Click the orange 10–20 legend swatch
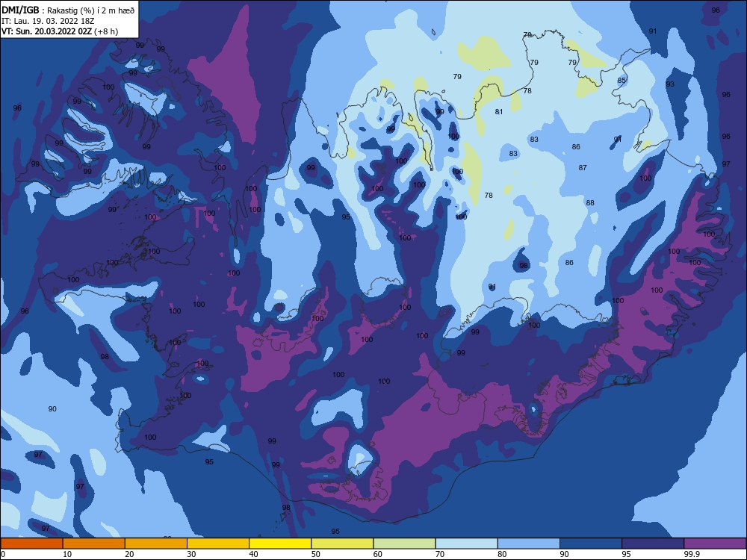This screenshot has height=560, width=747. point(94,544)
